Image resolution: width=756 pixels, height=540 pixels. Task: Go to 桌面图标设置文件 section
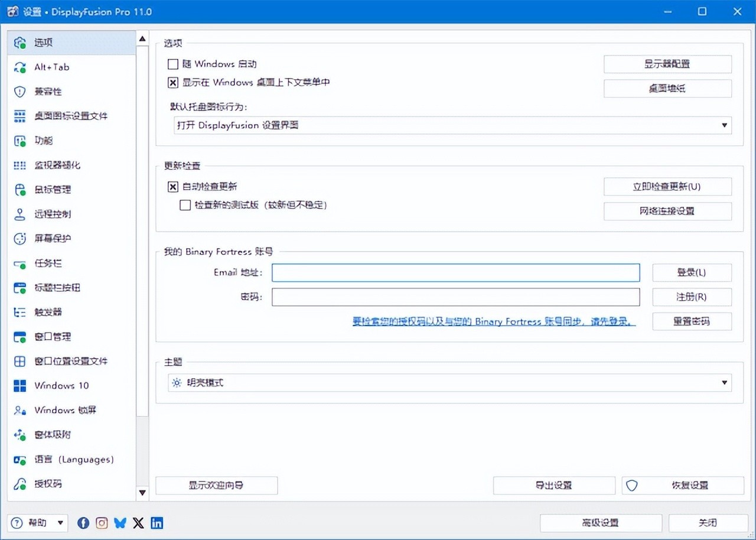(x=71, y=116)
